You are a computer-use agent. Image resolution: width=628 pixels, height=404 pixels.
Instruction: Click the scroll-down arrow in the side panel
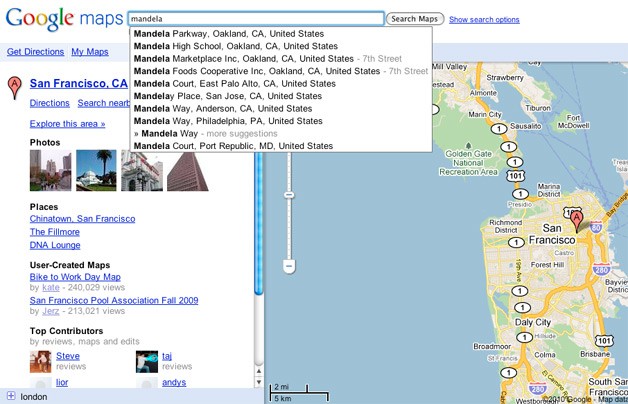(x=259, y=382)
